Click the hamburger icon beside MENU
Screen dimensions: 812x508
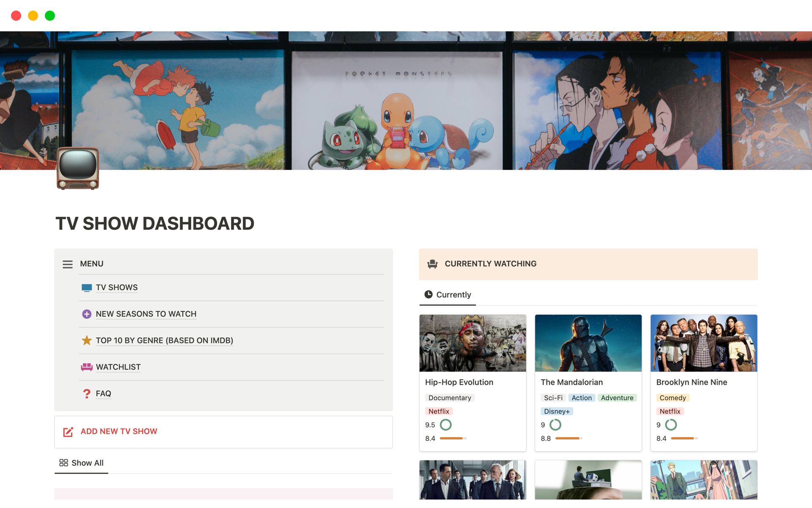point(68,264)
